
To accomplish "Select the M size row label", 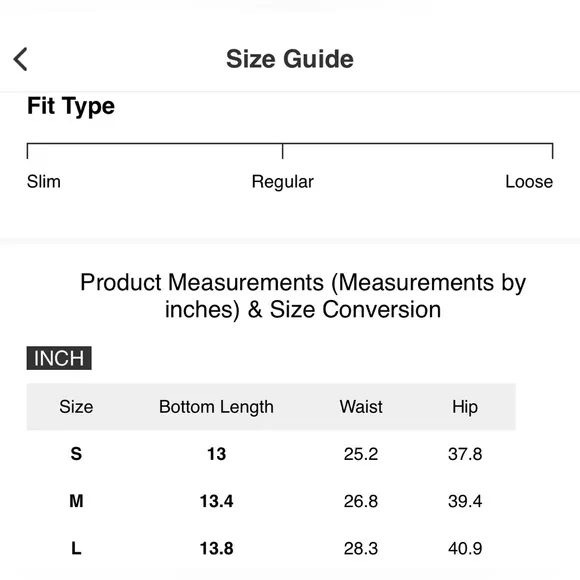I will [76, 501].
